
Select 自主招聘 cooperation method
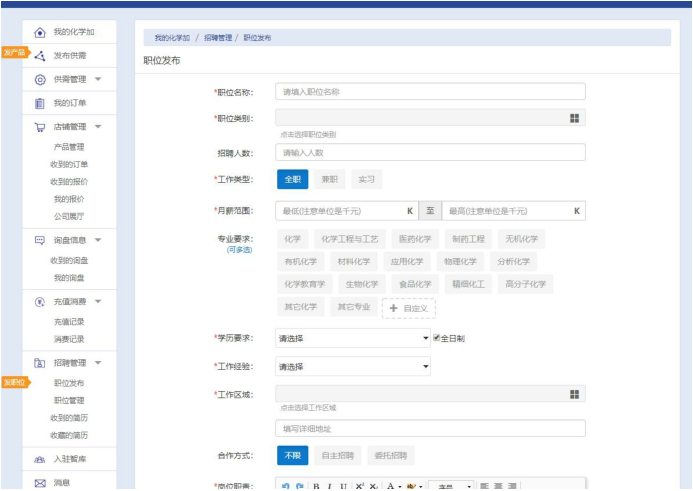pos(337,455)
